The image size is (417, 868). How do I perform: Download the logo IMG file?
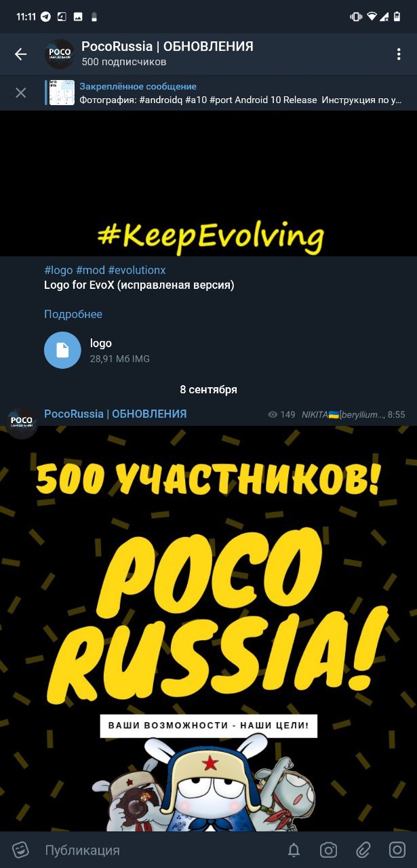click(x=62, y=350)
